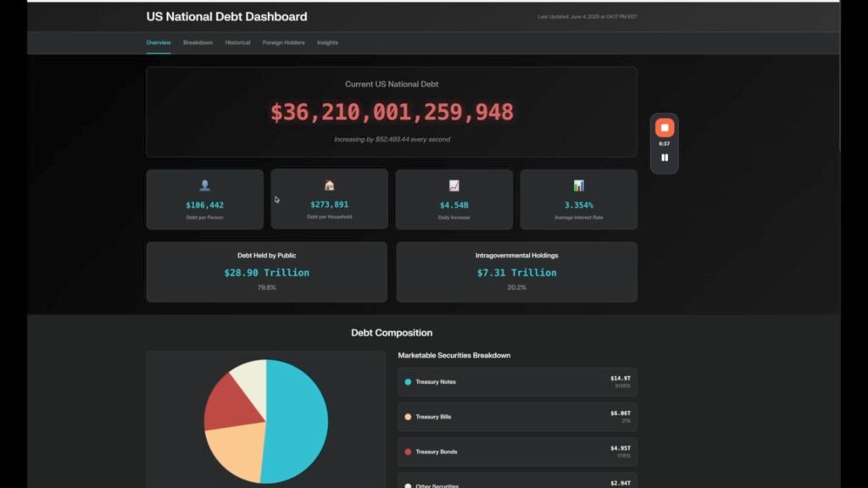Go to the Historical tab
Screen dimensions: 868x488
[237, 42]
